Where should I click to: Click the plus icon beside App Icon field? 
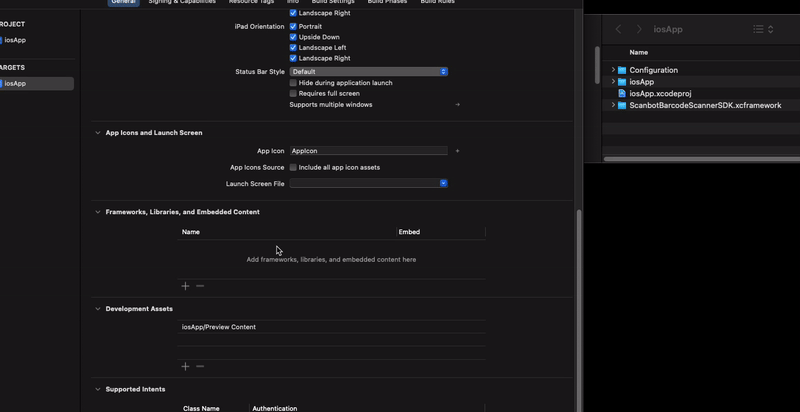click(x=457, y=151)
